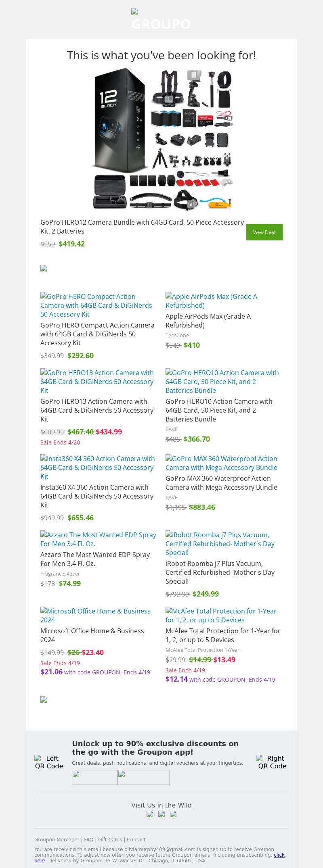Viewport: 323px width, 868px height.
Task: Click the Left QR Code image
Action: point(49,762)
